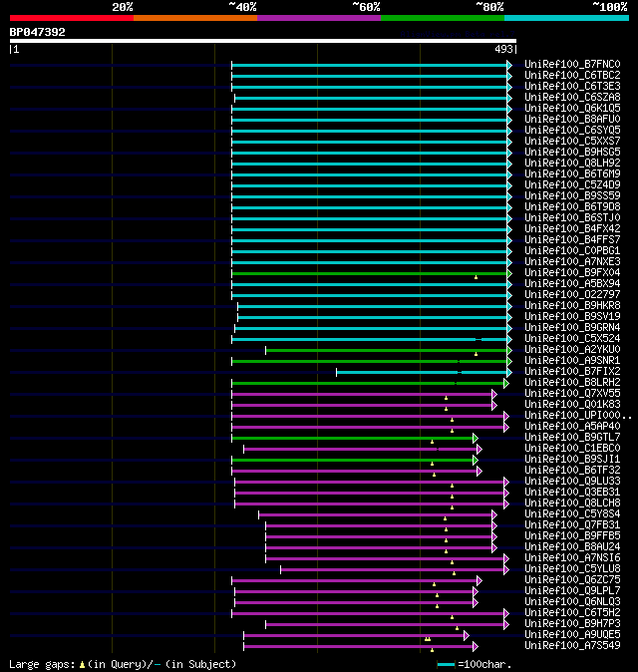638x672 pixels.
Task: Select the UniRef100_B9HSG5 label
Action: [x=572, y=153]
